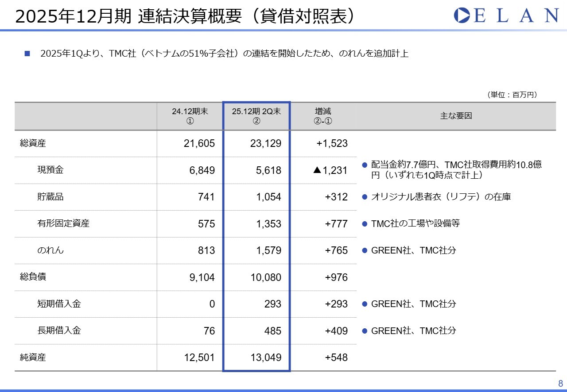Click the unit label 単位：百万円

[x=512, y=95]
